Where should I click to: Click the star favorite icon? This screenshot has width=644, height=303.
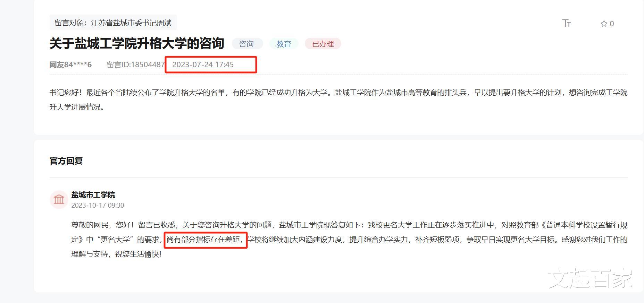tap(604, 24)
